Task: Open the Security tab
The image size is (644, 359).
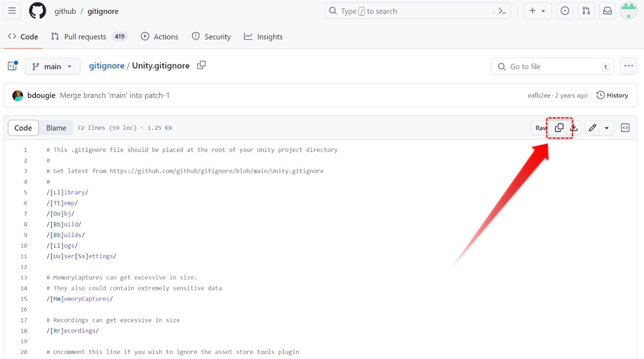Action: [x=211, y=37]
